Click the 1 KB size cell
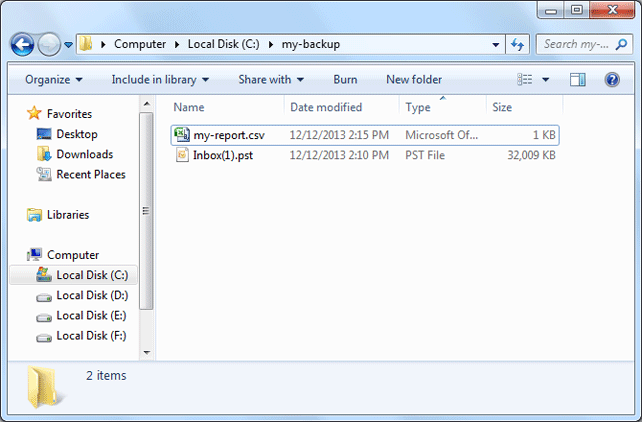Viewport: 642px width, 422px height. pyautogui.click(x=544, y=135)
